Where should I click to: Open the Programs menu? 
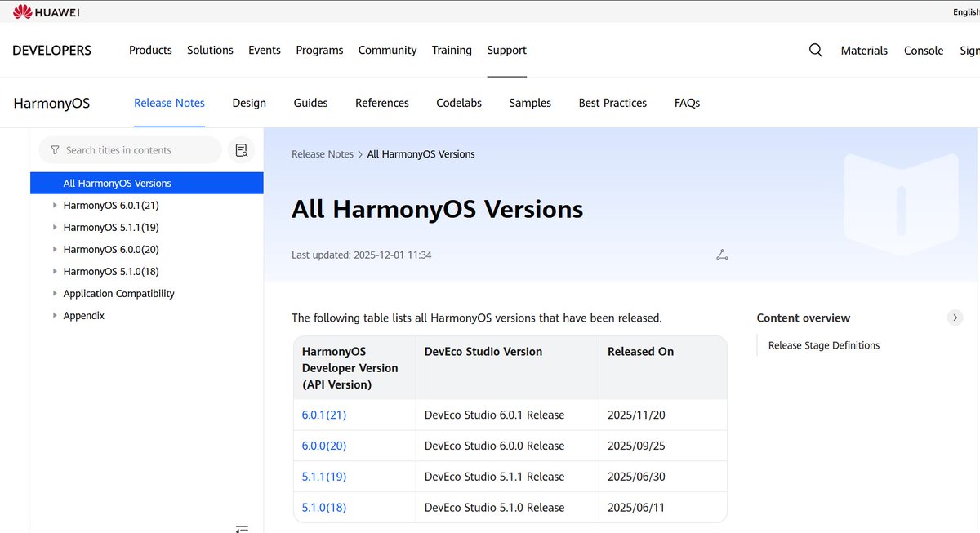point(319,50)
